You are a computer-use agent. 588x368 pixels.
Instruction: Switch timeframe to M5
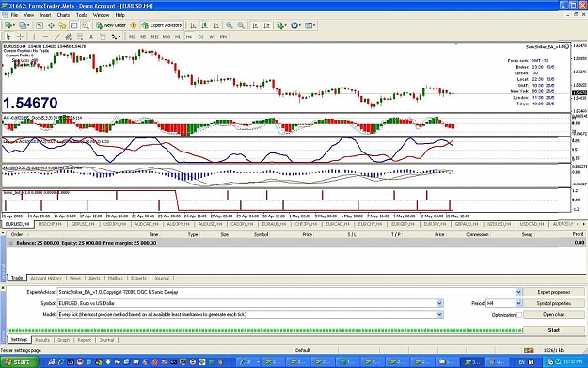(143, 37)
